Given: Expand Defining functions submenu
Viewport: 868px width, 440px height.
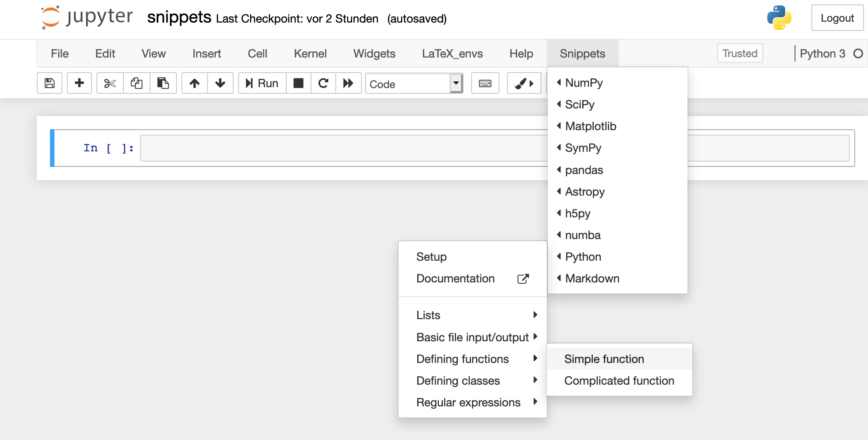Looking at the screenshot, I should (x=472, y=359).
